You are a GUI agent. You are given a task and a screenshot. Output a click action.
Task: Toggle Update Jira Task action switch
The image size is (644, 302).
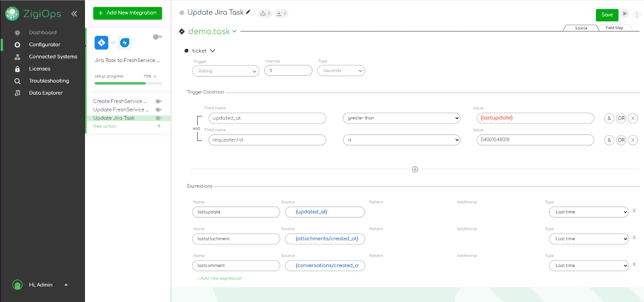[x=159, y=118]
